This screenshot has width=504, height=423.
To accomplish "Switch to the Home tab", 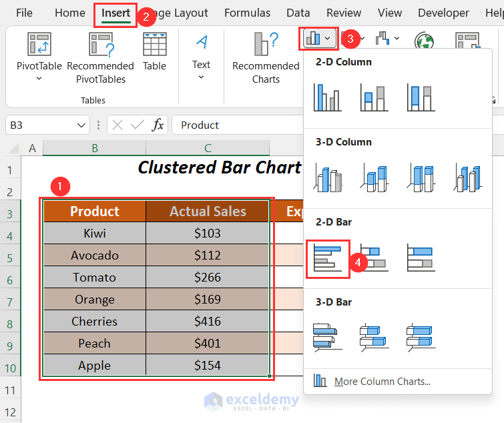I will (x=69, y=13).
